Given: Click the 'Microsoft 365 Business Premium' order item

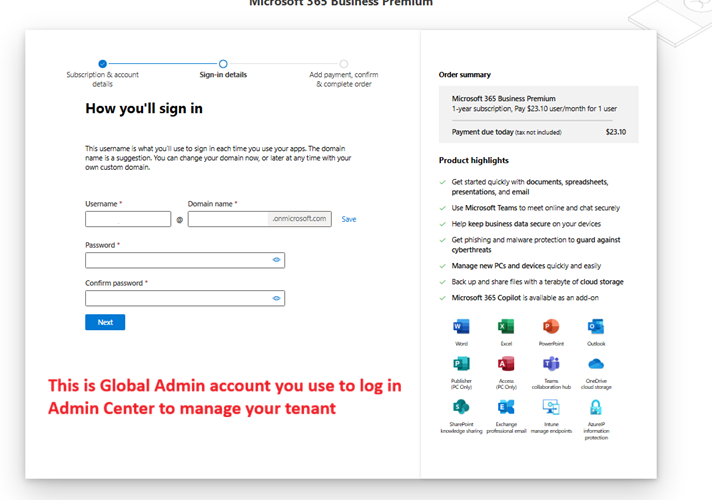Looking at the screenshot, I should 504,99.
